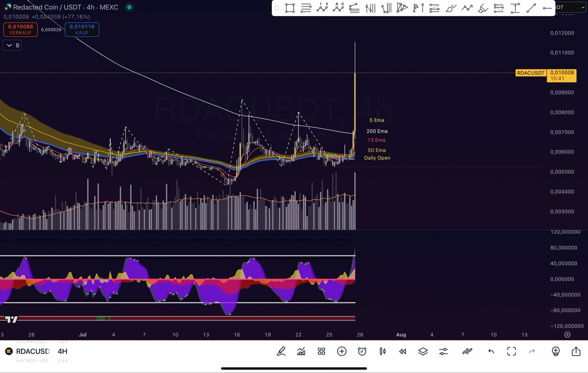Open the alerts clock icon

click(362, 351)
